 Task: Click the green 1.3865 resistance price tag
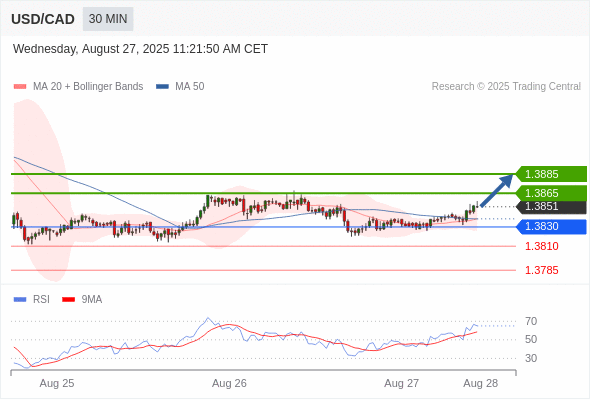[x=551, y=193]
